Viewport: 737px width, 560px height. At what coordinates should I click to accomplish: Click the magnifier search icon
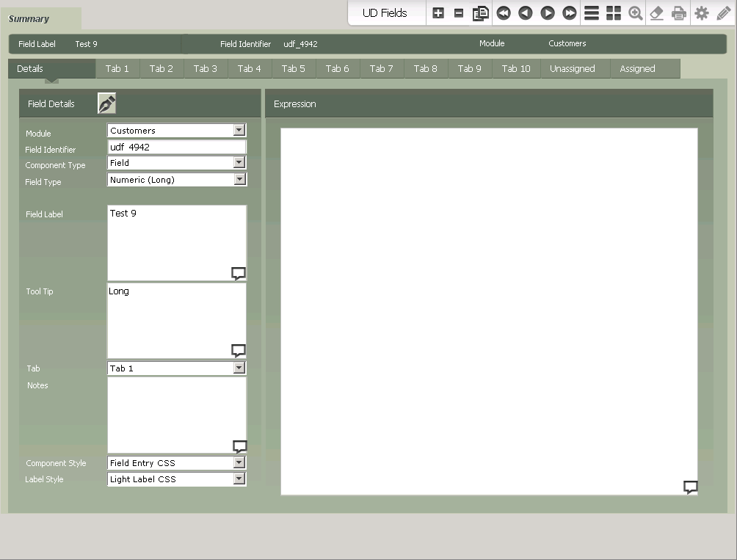(635, 12)
